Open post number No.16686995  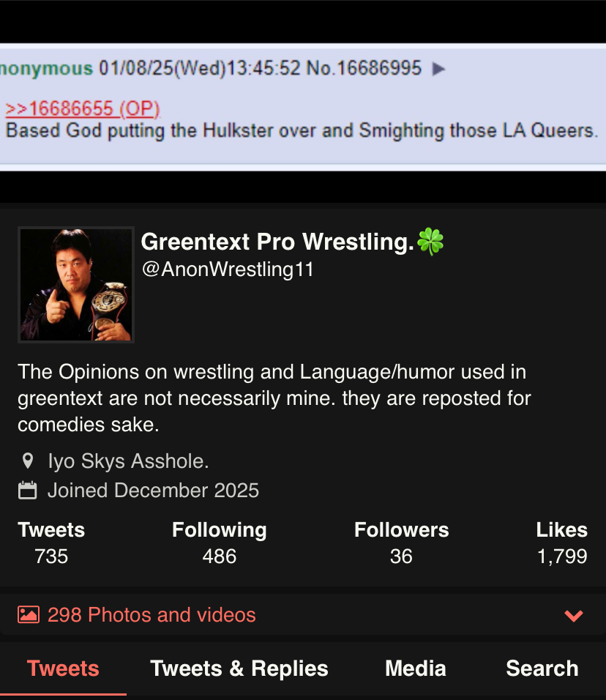point(364,68)
